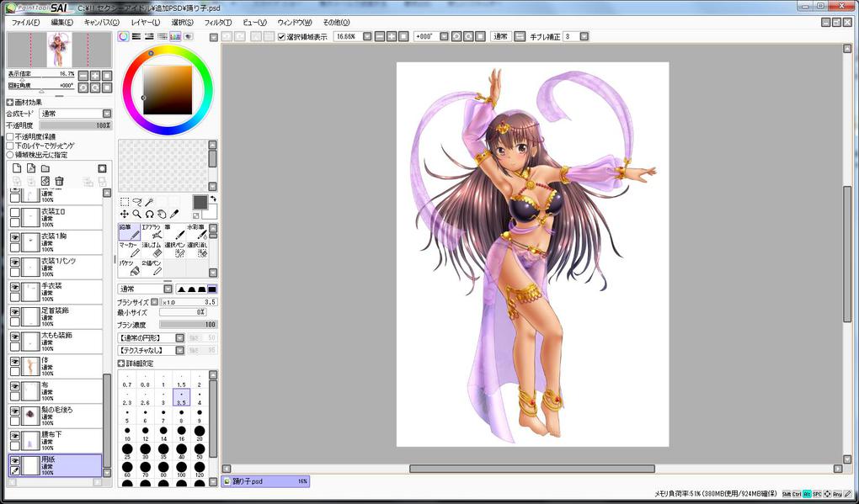Pick the zoom magnifier tool
Screen dimensions: 859x504
pos(137,214)
